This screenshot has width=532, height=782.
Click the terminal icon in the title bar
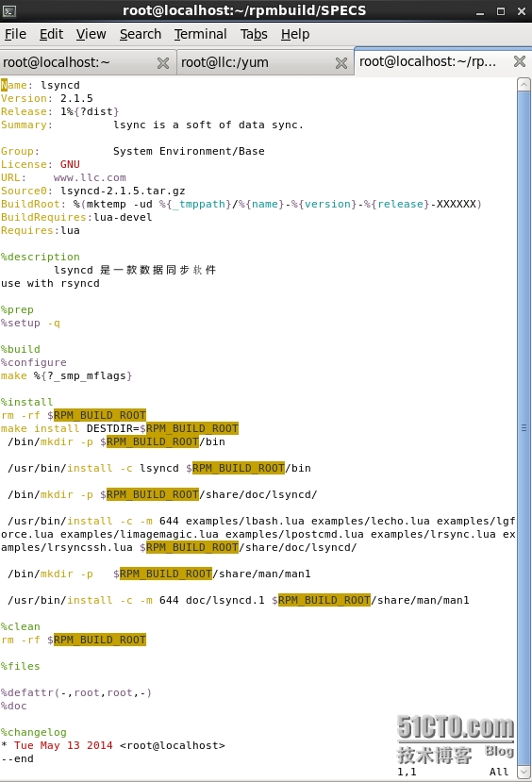point(9,10)
